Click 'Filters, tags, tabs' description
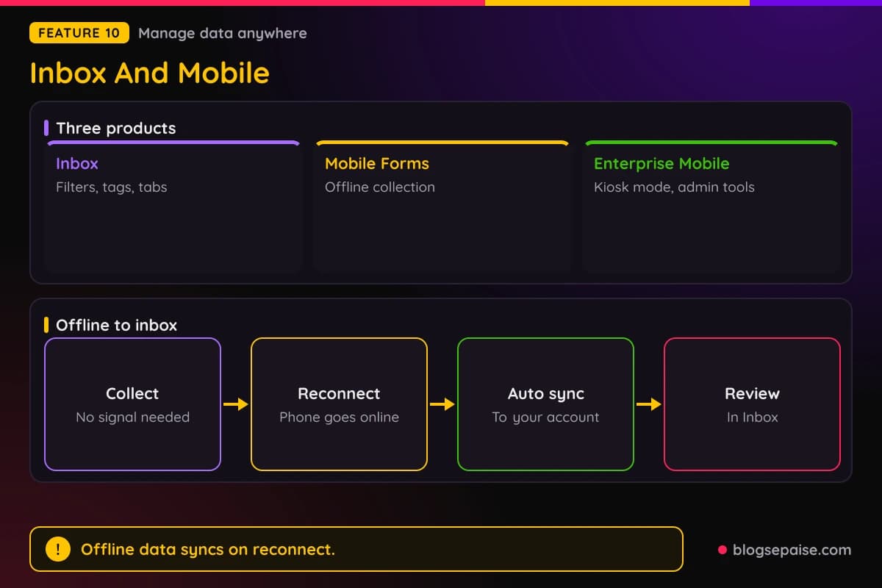 click(x=112, y=187)
